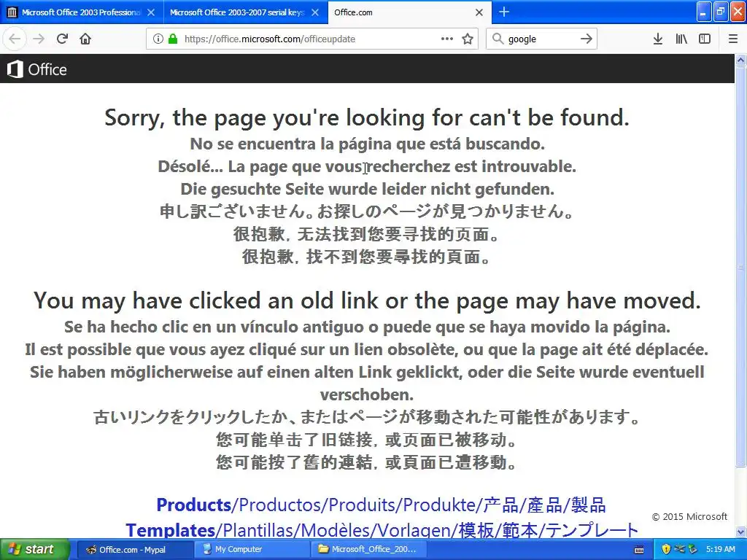Viewport: 747px width, 560px height.
Task: Go back with the browser back arrow
Action: click(x=15, y=39)
